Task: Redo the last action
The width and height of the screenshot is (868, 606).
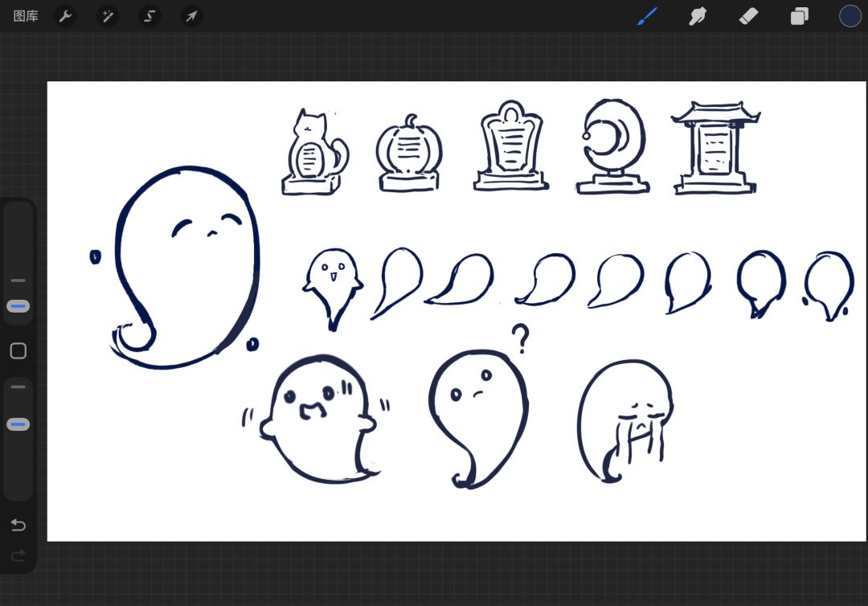Action: pos(18,555)
